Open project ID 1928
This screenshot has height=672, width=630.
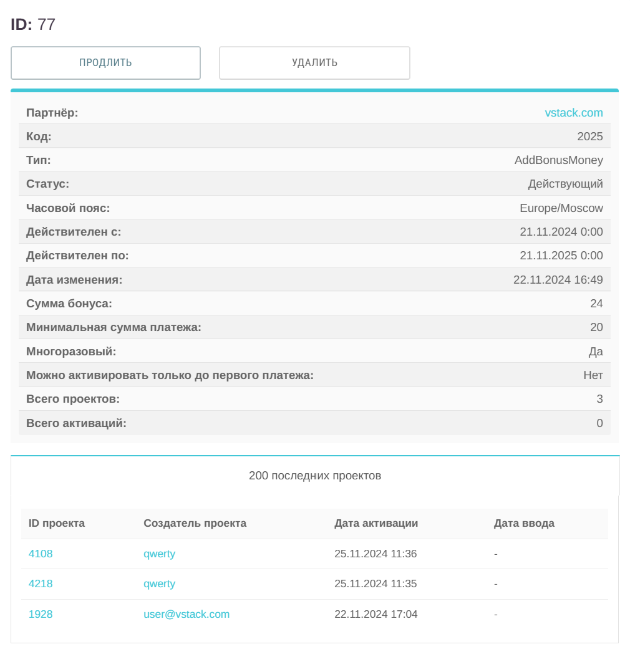tap(41, 614)
